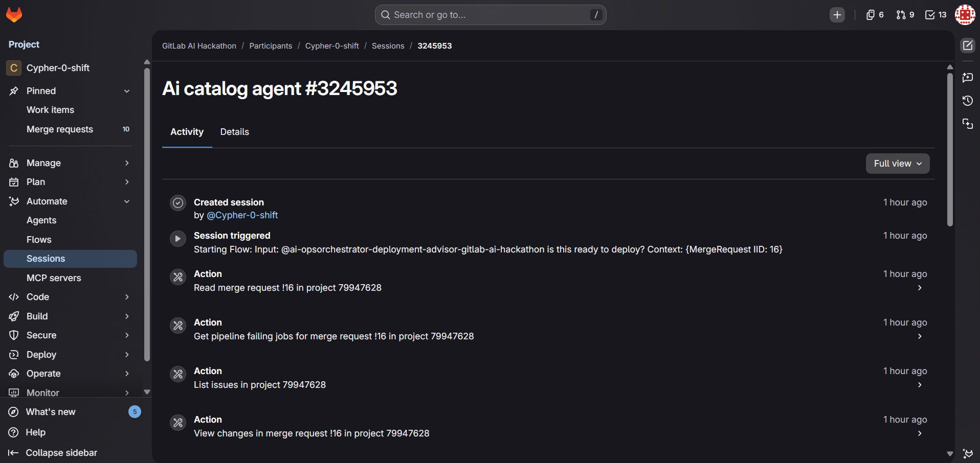Go to GitLab home via logo
Screen dimensions: 980x463
14,15
